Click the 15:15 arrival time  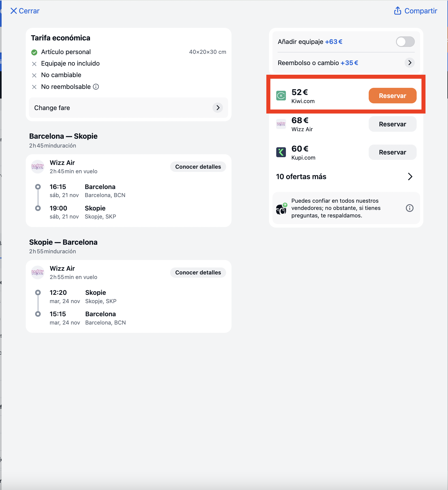58,314
